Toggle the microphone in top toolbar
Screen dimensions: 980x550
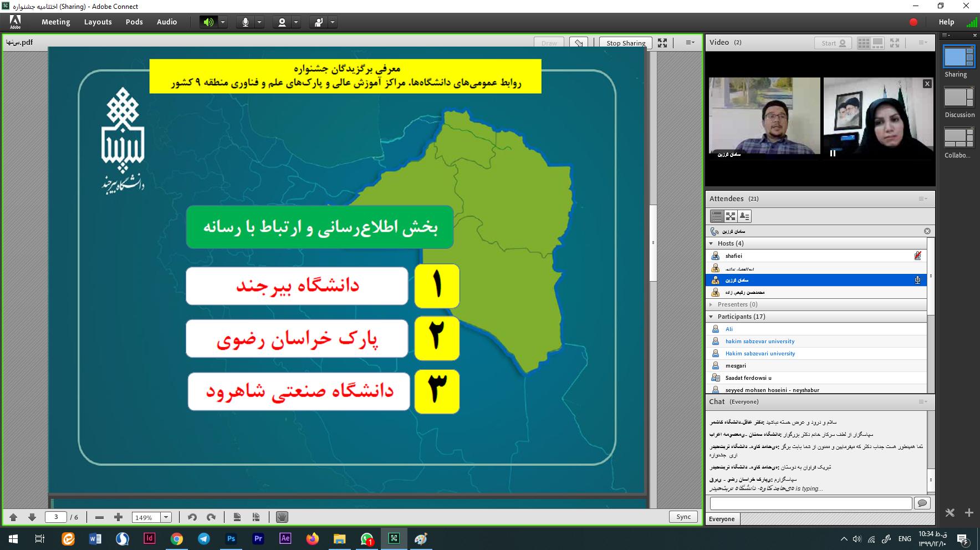tap(245, 22)
